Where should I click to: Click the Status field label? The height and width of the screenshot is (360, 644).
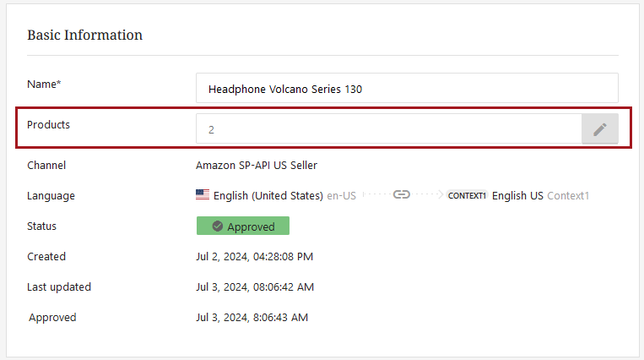(43, 226)
